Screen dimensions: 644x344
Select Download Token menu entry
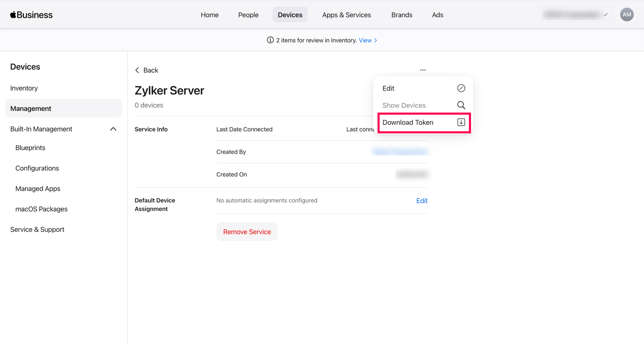tap(424, 122)
